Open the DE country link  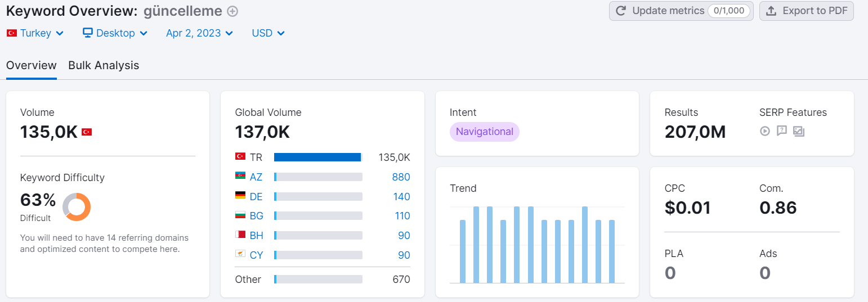click(256, 197)
